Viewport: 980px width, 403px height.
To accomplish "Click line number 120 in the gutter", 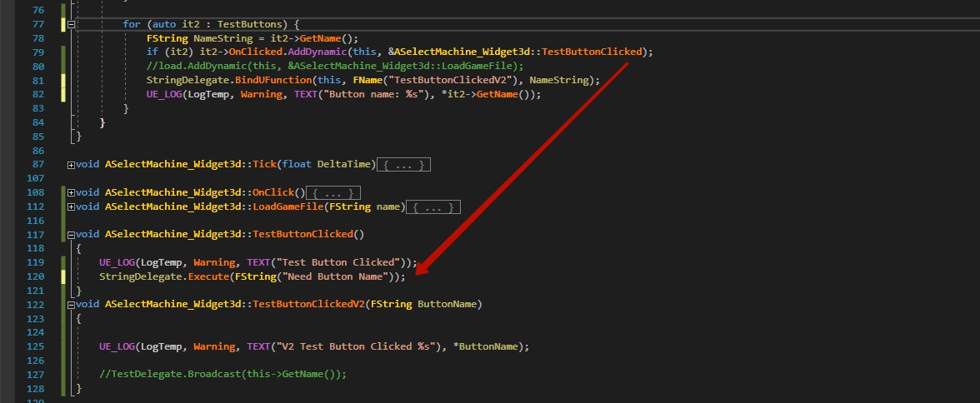I will click(34, 276).
